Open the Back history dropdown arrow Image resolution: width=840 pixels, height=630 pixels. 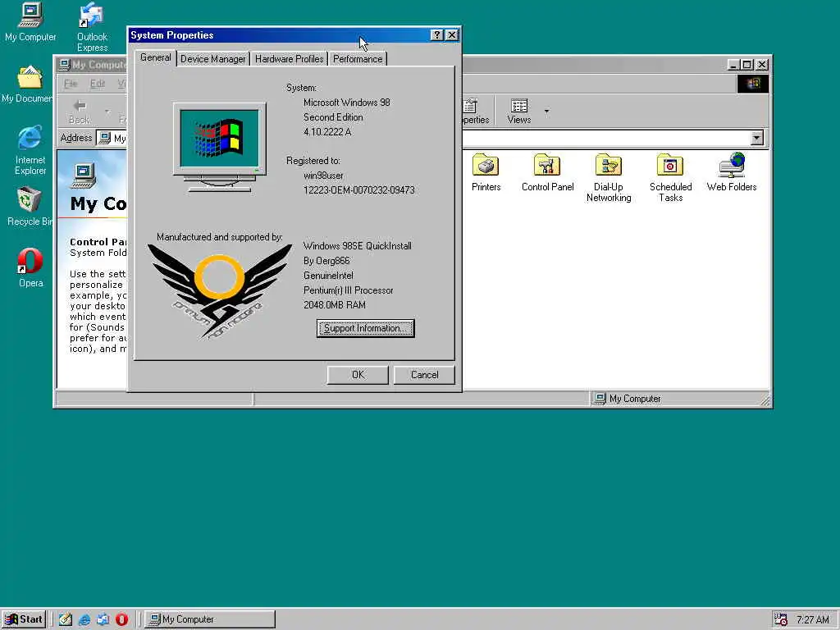pyautogui.click(x=107, y=112)
